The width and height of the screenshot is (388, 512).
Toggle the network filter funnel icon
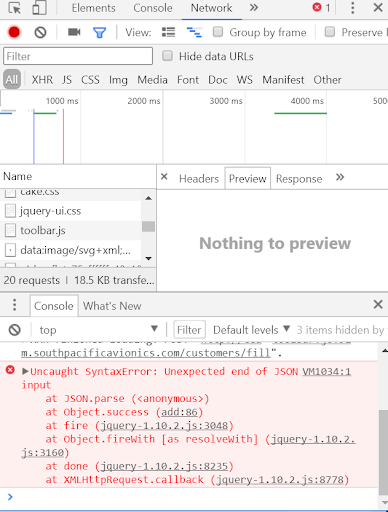[99, 33]
